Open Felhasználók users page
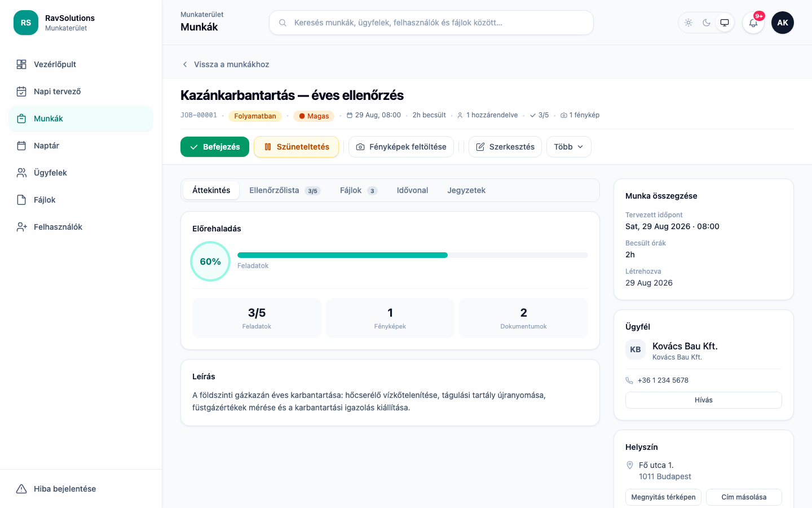 81,227
